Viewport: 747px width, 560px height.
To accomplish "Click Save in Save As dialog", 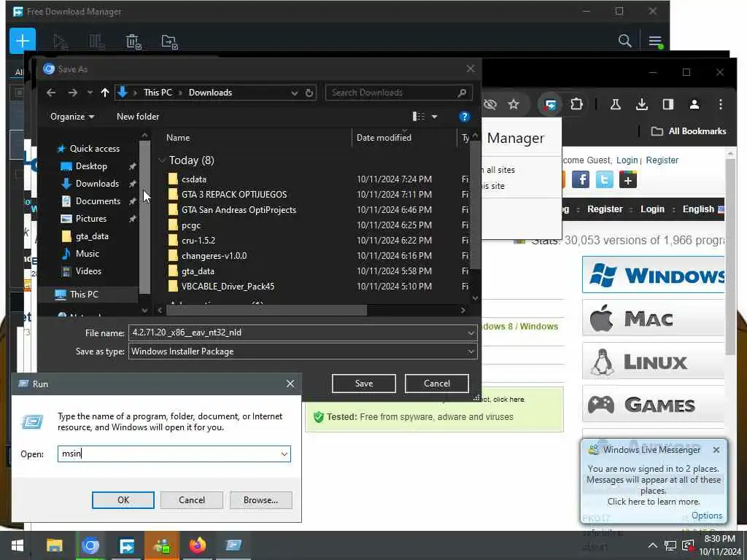I will [363, 384].
